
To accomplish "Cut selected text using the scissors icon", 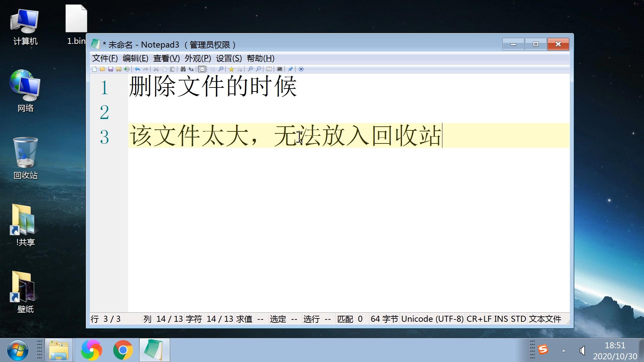I will click(156, 69).
